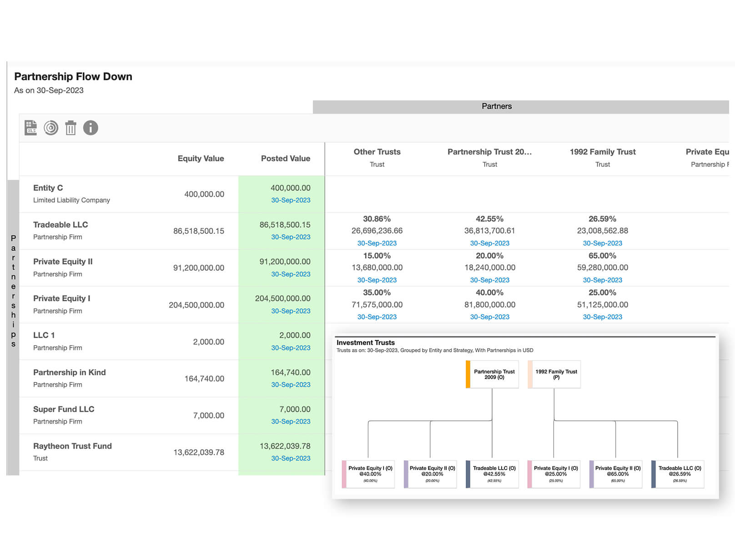Click Other Trusts date link for Tradeable LLC
The height and width of the screenshot is (560, 735).
point(377,243)
